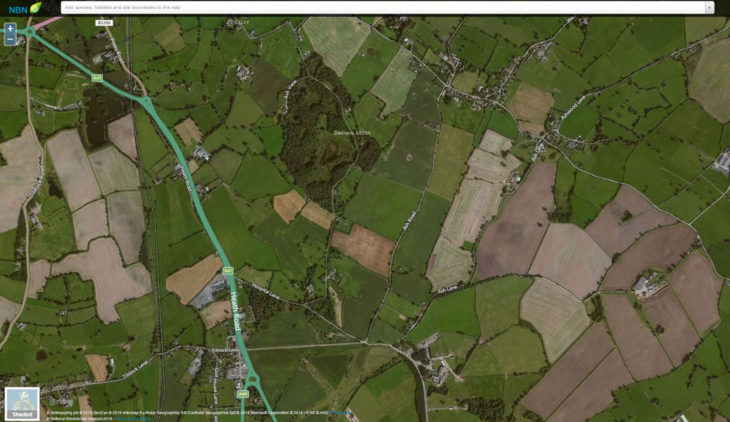Image resolution: width=730 pixels, height=422 pixels.
Task: Open the Terms & Conditions link
Action: point(134,419)
